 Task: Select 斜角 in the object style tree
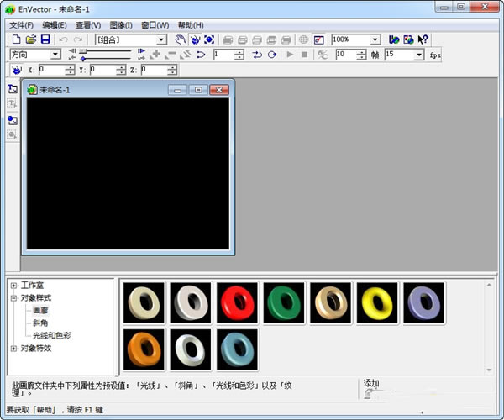click(x=40, y=323)
